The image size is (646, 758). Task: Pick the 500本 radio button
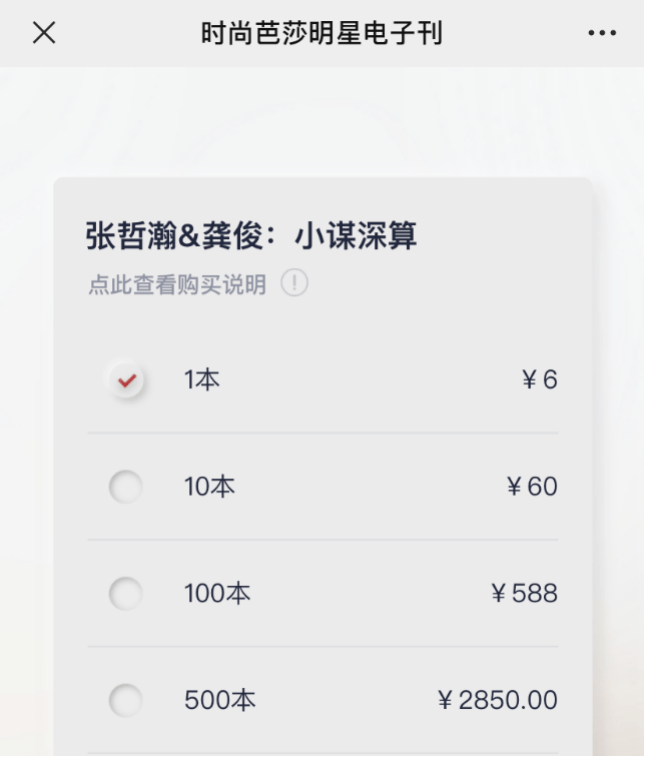[126, 700]
